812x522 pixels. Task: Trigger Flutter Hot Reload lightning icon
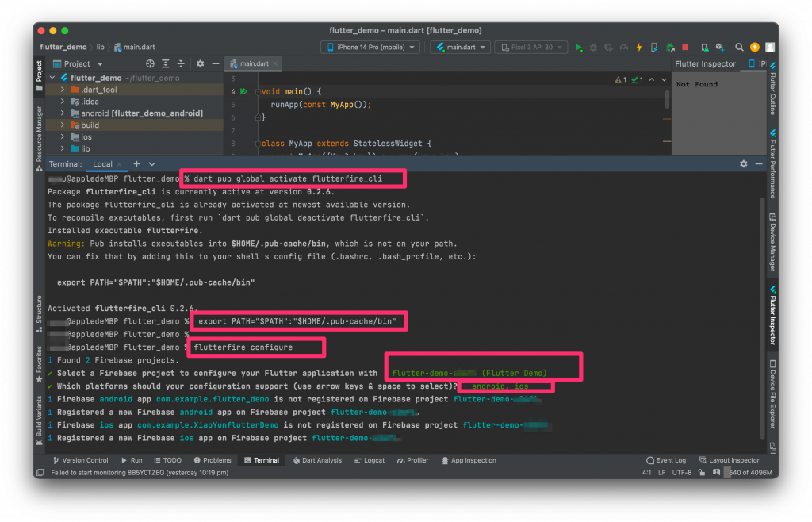639,47
